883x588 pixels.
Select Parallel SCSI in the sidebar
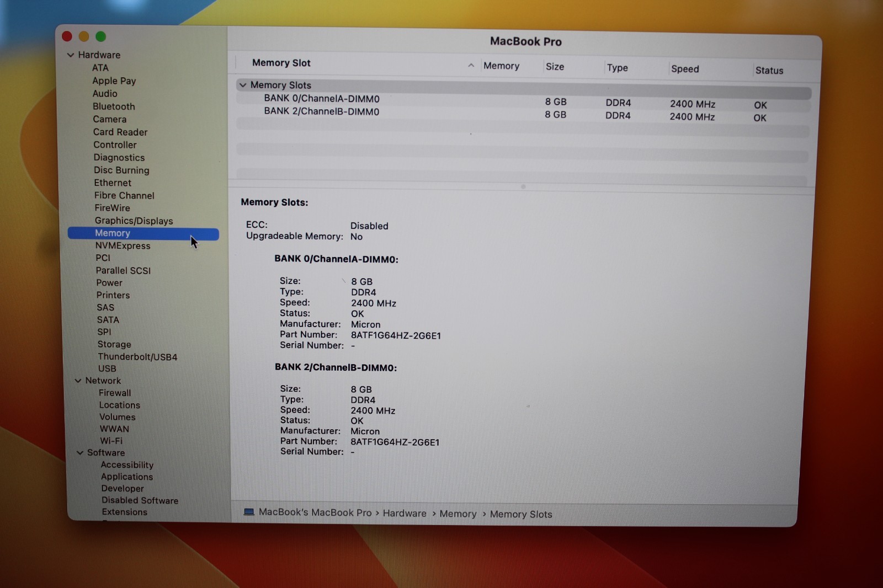(123, 270)
